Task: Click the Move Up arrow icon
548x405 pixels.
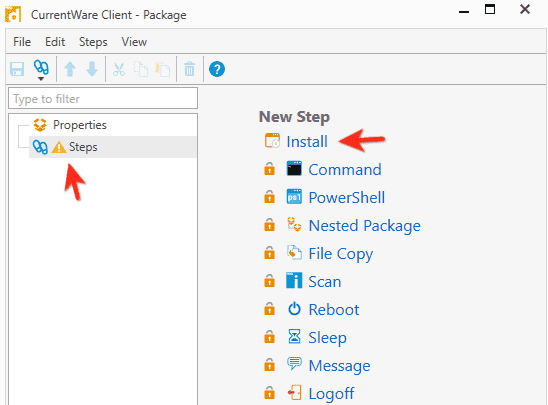Action: tap(70, 69)
